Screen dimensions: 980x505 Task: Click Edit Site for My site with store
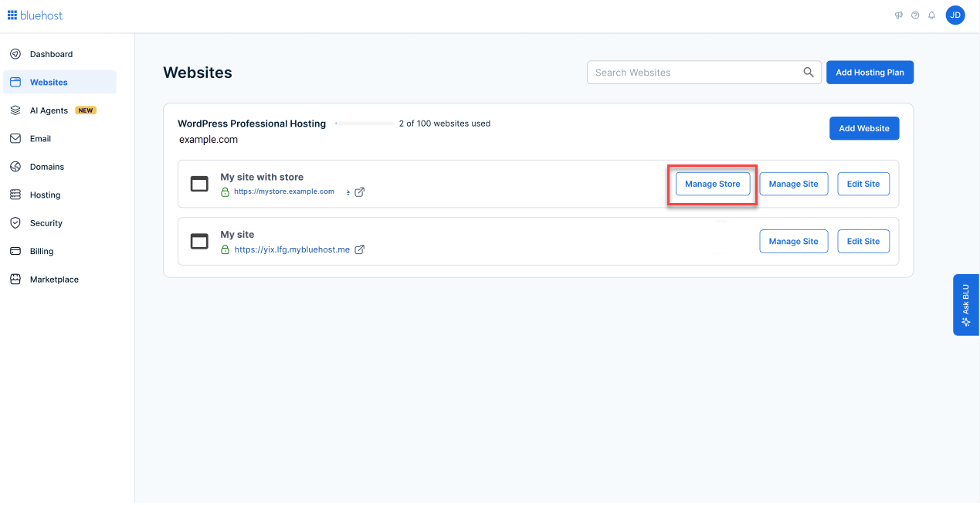863,184
